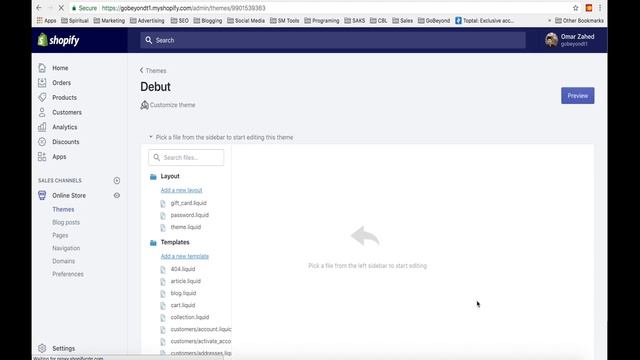Screen dimensions: 640x360
Task: Click the Home house icon
Action: tap(42, 68)
